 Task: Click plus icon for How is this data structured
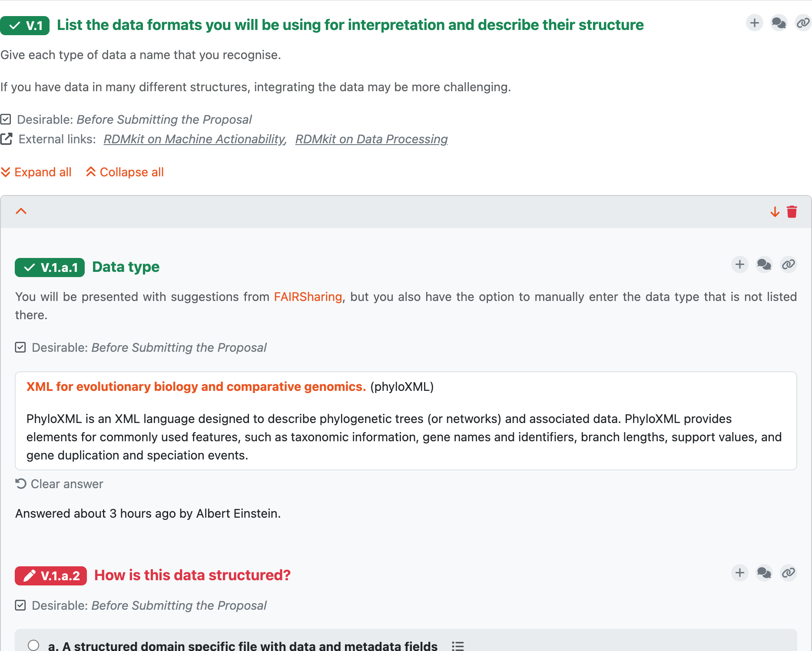(x=740, y=573)
